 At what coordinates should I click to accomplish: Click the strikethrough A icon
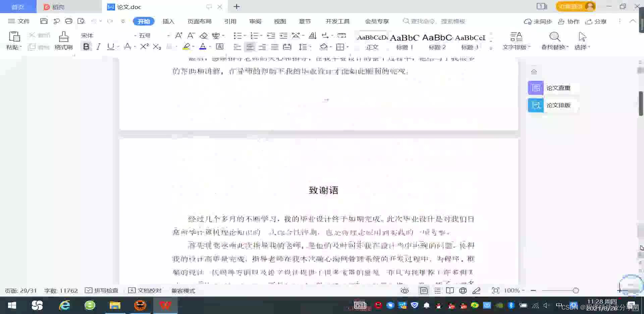click(127, 47)
